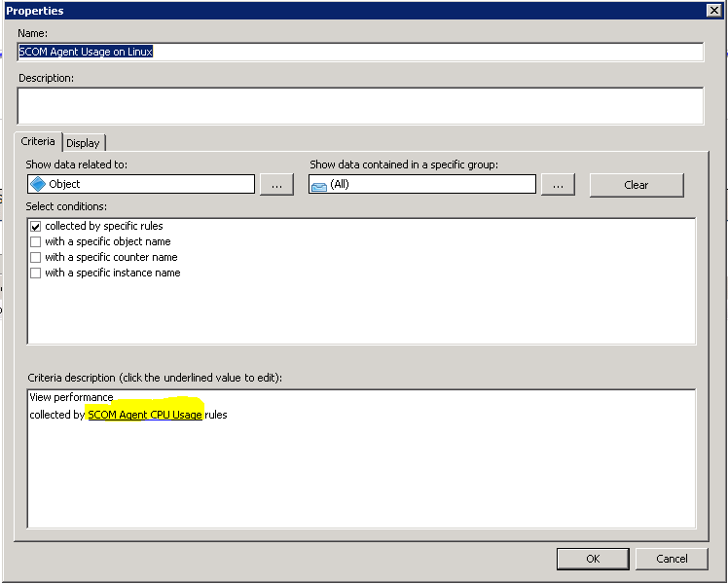This screenshot has height=584, width=728.
Task: Close the Properties dialog with X
Action: (713, 10)
